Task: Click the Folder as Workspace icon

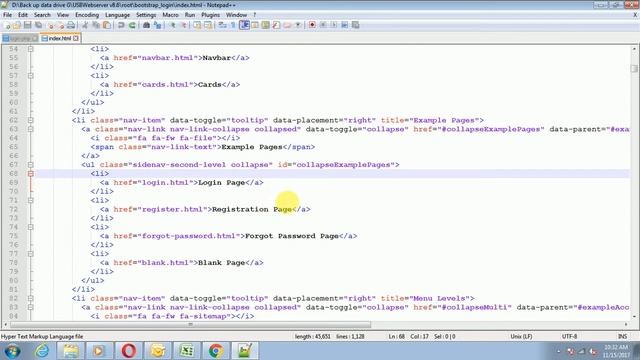Action: click(287, 25)
